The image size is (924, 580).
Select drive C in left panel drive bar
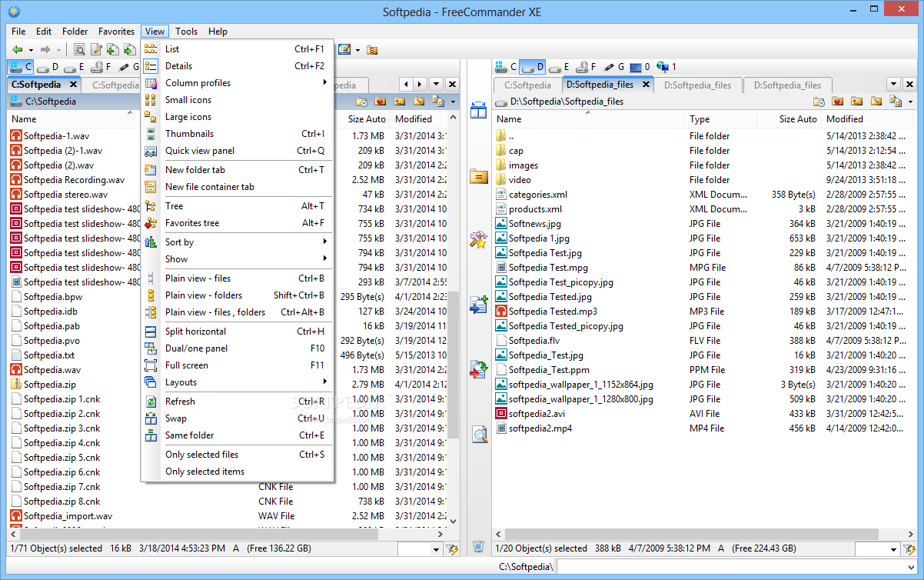coord(21,67)
